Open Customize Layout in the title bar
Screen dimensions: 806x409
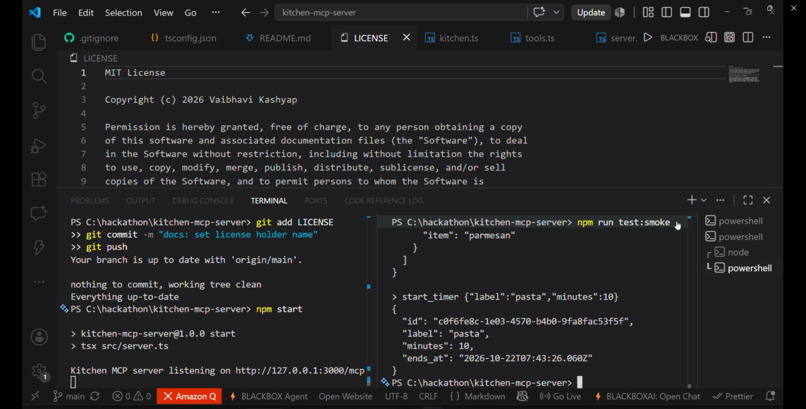tap(648, 12)
